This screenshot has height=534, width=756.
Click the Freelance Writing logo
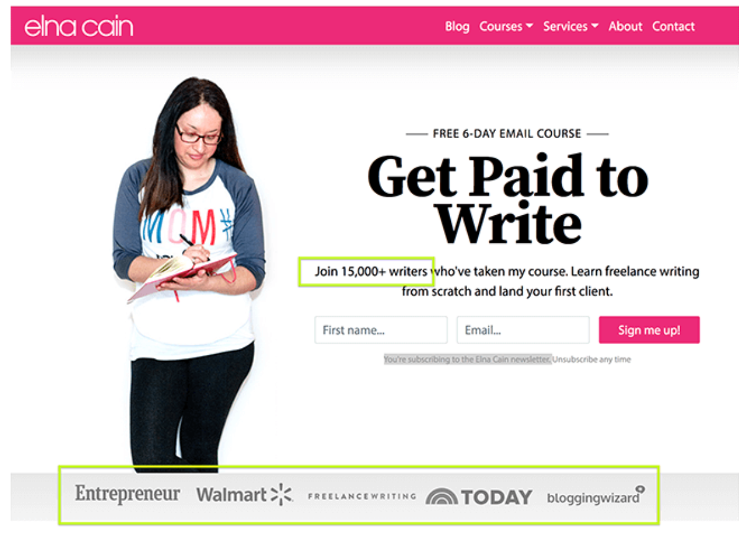pos(362,496)
